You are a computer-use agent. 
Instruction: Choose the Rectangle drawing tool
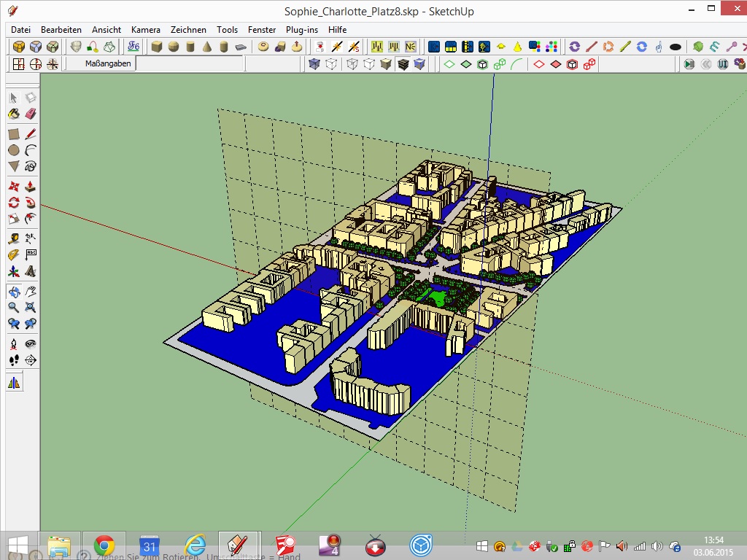point(14,134)
